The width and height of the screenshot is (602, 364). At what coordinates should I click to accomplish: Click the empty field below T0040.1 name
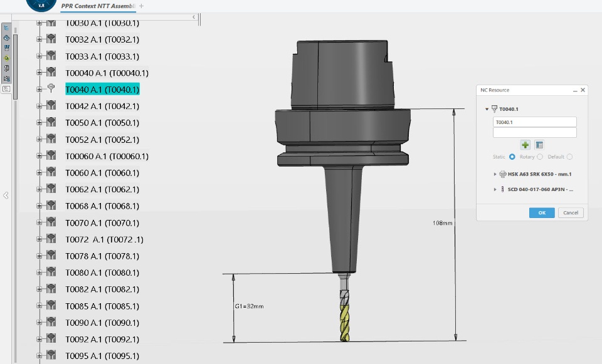click(534, 133)
